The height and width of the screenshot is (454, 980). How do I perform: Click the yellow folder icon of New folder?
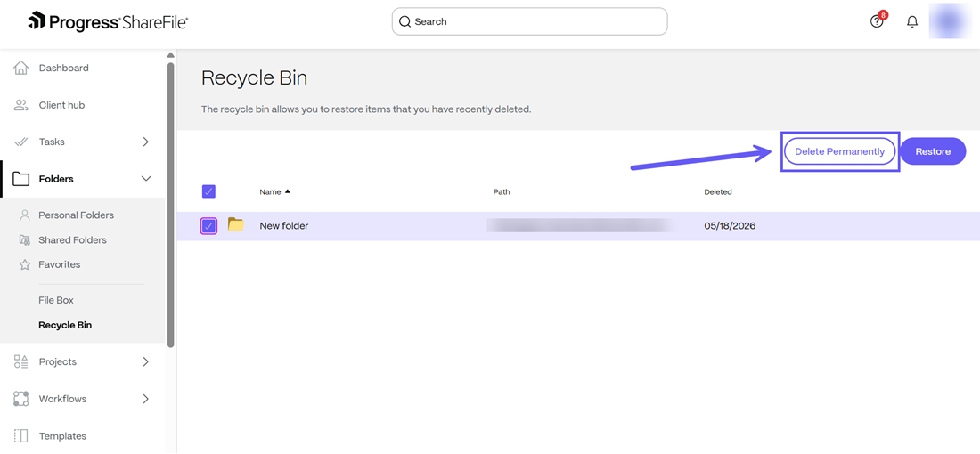tap(235, 225)
